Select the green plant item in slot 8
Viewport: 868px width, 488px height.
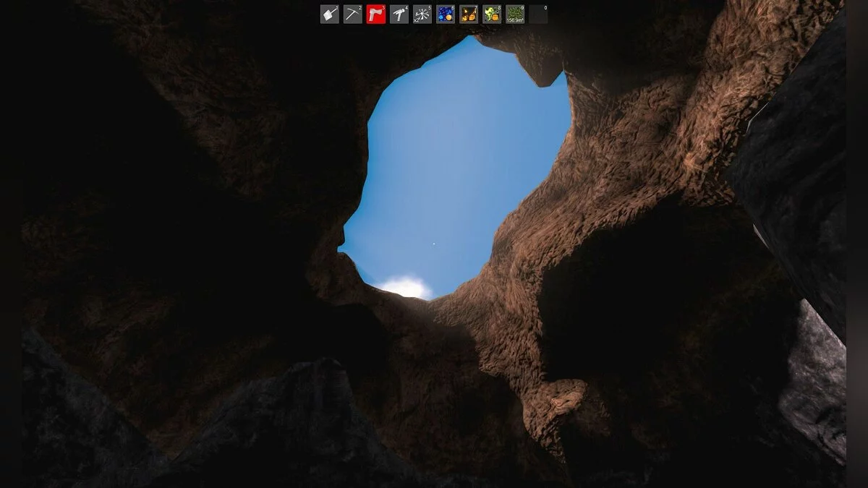492,14
